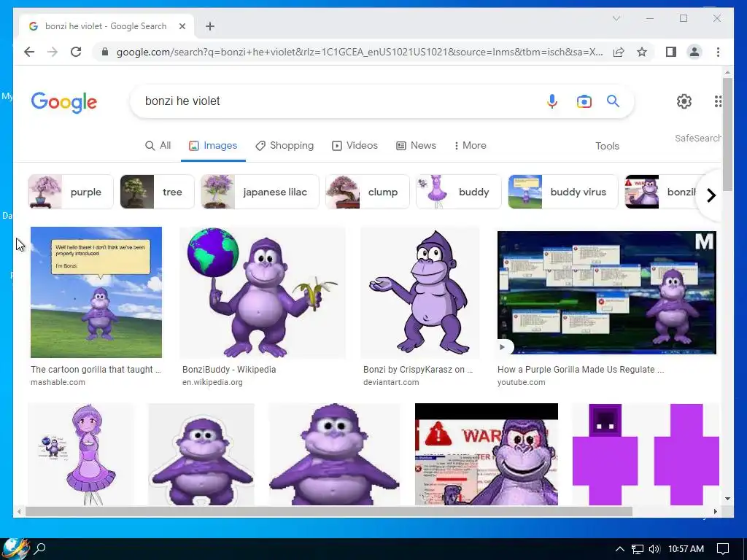747x560 pixels.
Task: Bookmark this tab with the star icon
Action: (642, 52)
